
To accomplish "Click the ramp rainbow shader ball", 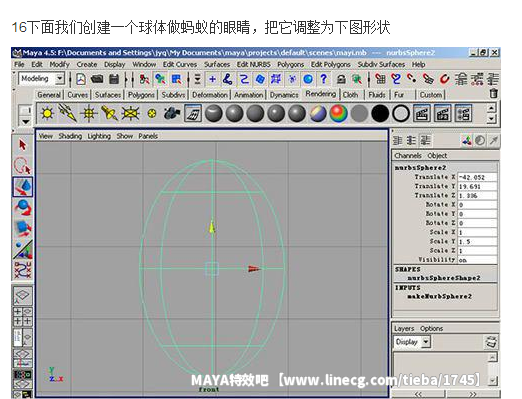I will [338, 113].
